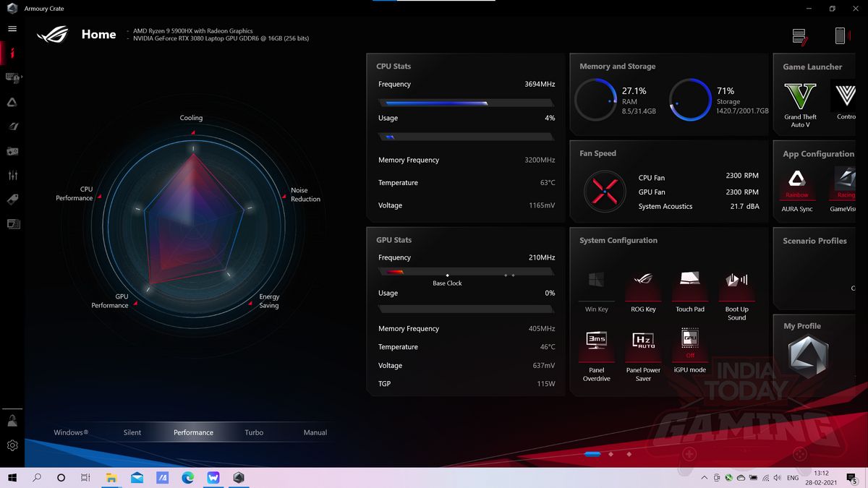Image resolution: width=868 pixels, height=488 pixels.
Task: Go to third dashboard page dot
Action: coord(629,454)
